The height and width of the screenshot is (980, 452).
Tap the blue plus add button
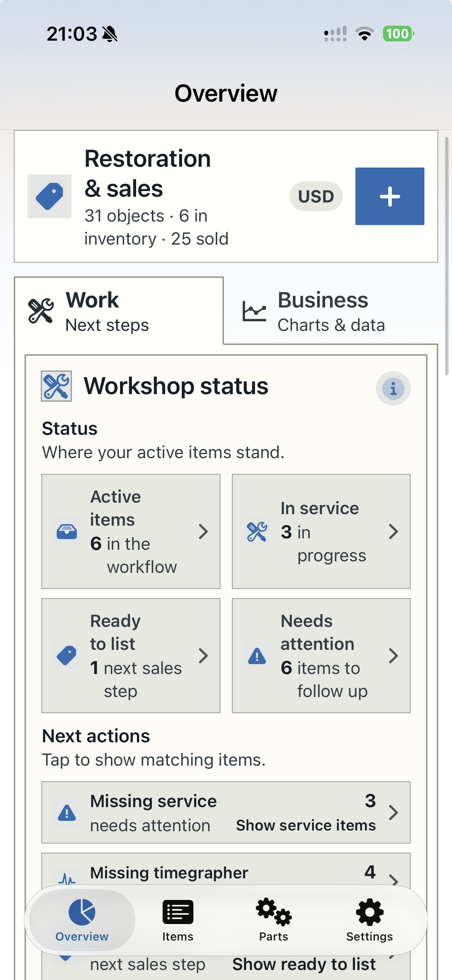pos(390,196)
